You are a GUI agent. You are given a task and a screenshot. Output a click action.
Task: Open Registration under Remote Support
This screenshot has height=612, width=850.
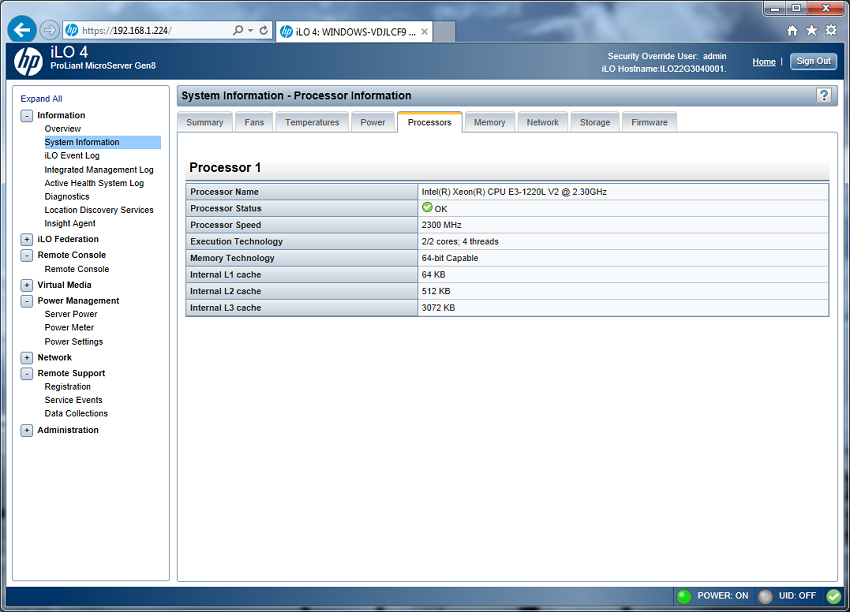(x=68, y=387)
